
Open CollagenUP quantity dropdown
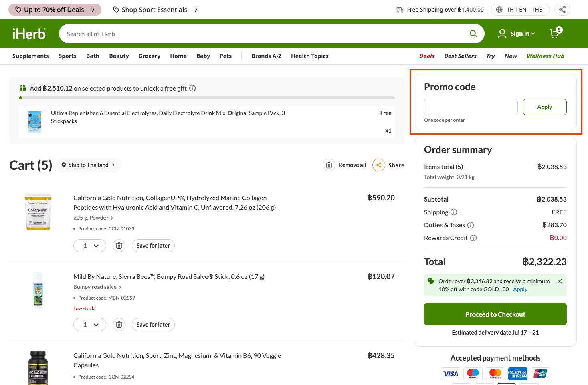(x=90, y=246)
